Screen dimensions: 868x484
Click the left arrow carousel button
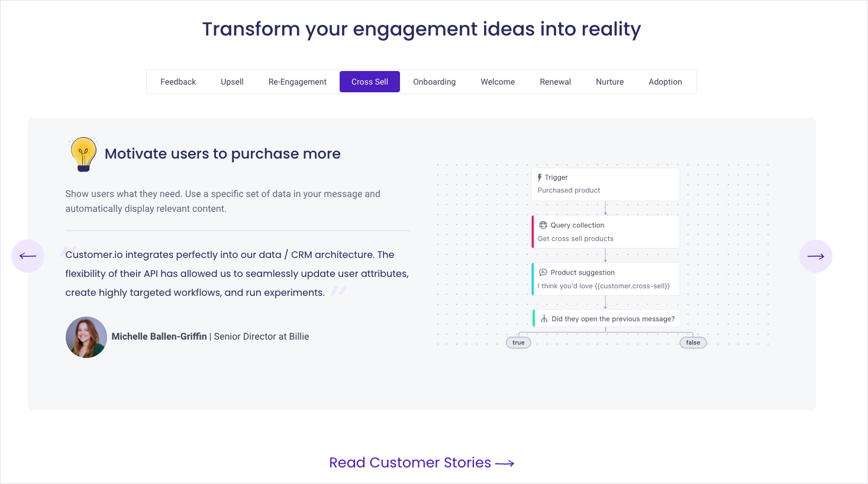click(x=28, y=256)
